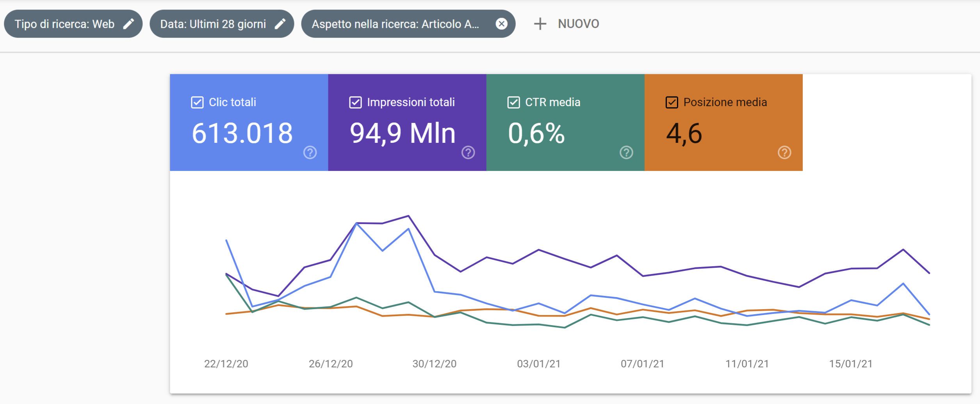Uncheck the Impressioni totali checkbox
The width and height of the screenshot is (980, 404).
point(355,102)
